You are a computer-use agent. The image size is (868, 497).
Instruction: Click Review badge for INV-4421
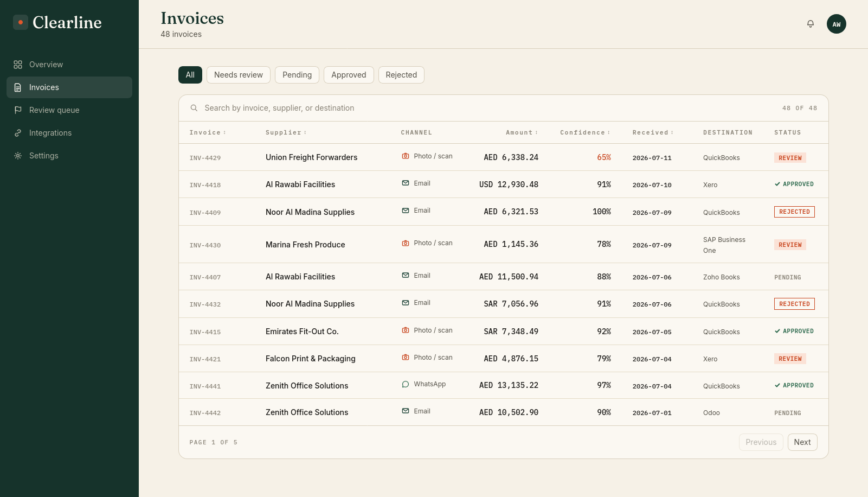[790, 359]
